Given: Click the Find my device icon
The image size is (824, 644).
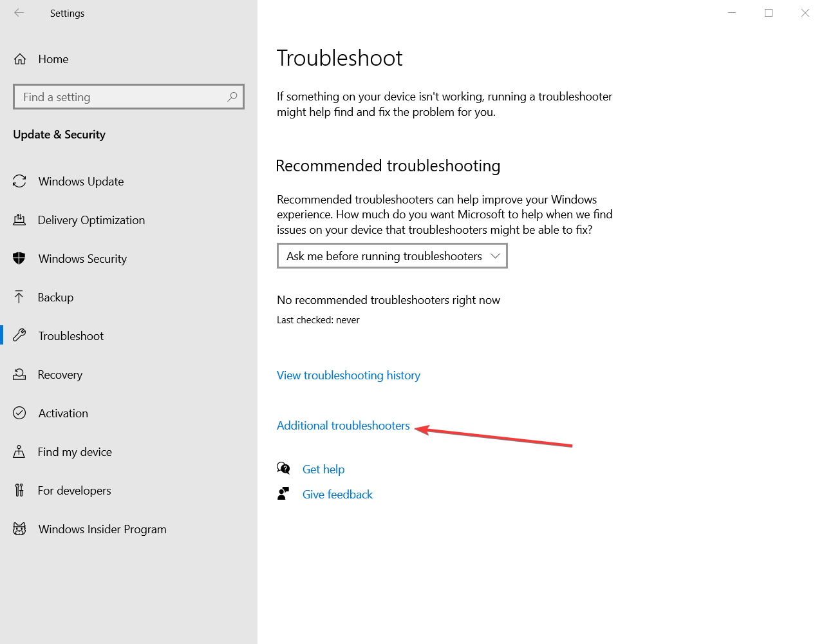Looking at the screenshot, I should click(x=19, y=451).
